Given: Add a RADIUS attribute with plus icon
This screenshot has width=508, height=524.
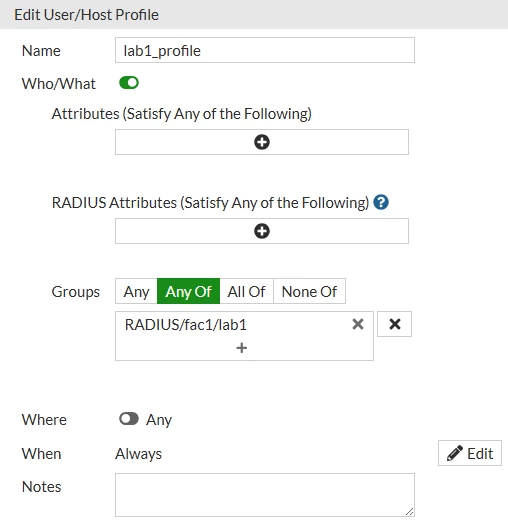Looking at the screenshot, I should [x=262, y=231].
